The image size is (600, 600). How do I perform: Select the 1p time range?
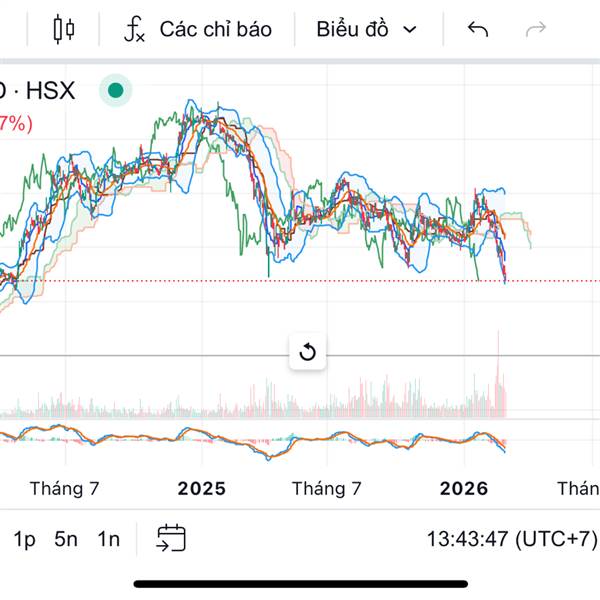tap(25, 539)
